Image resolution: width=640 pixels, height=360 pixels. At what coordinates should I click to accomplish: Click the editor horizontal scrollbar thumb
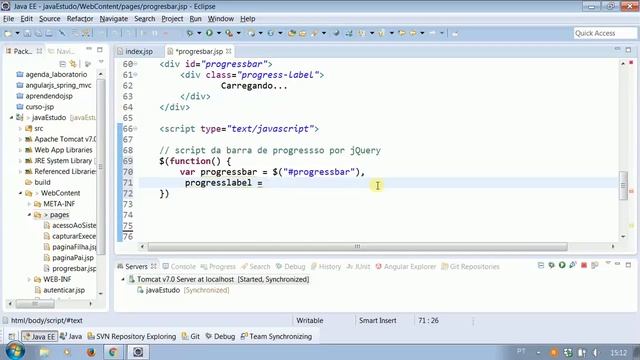coord(357,247)
